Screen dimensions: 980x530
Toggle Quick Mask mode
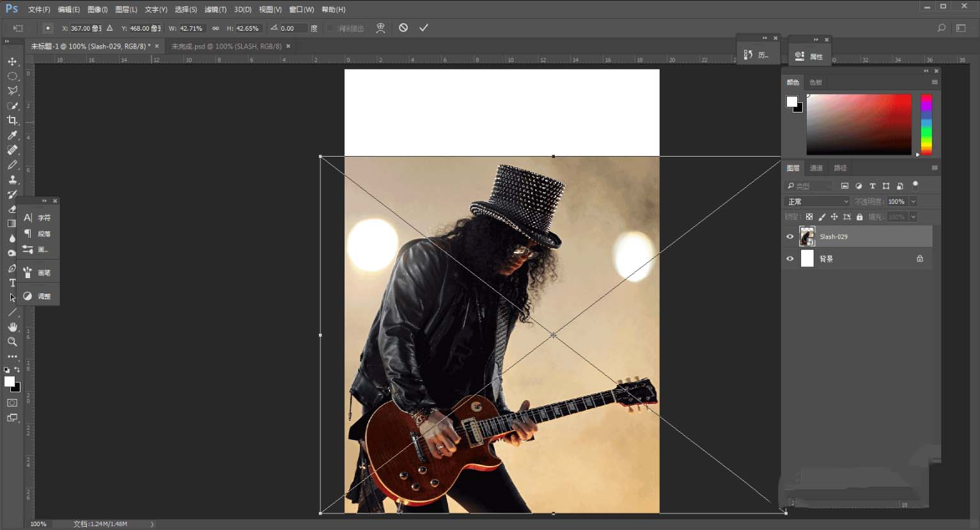click(x=12, y=403)
